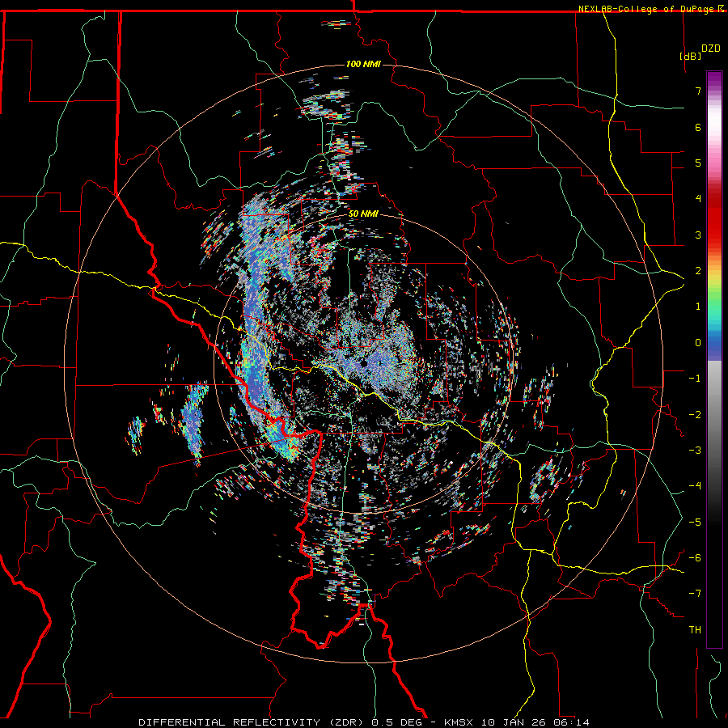
Task: Select the -5 value on the ZDR scale
Action: (695, 523)
